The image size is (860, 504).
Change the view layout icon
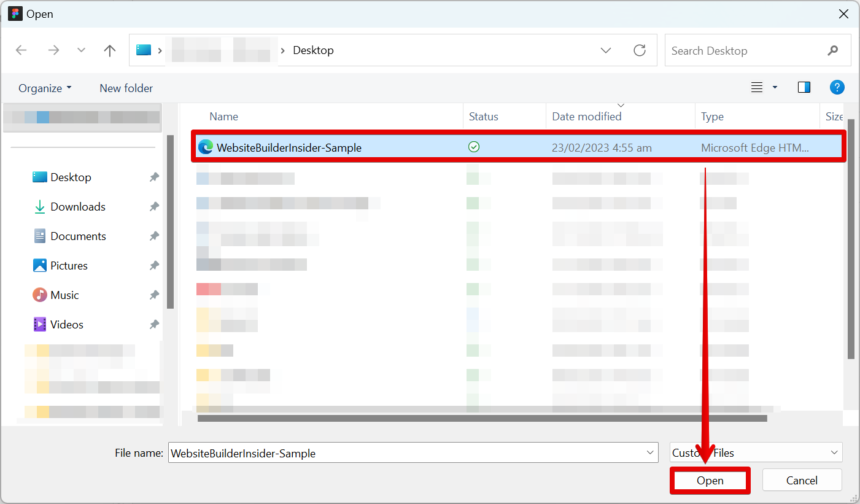(757, 88)
